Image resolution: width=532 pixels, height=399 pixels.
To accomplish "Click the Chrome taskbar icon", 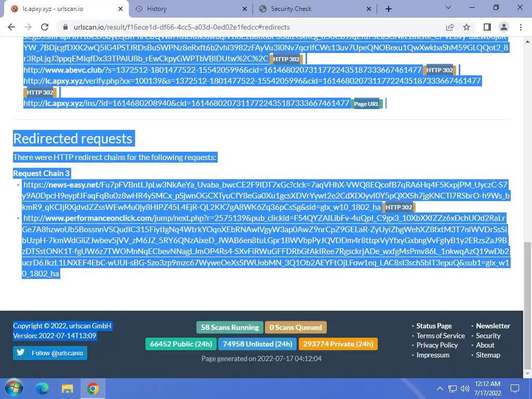I will pyautogui.click(x=92, y=389).
